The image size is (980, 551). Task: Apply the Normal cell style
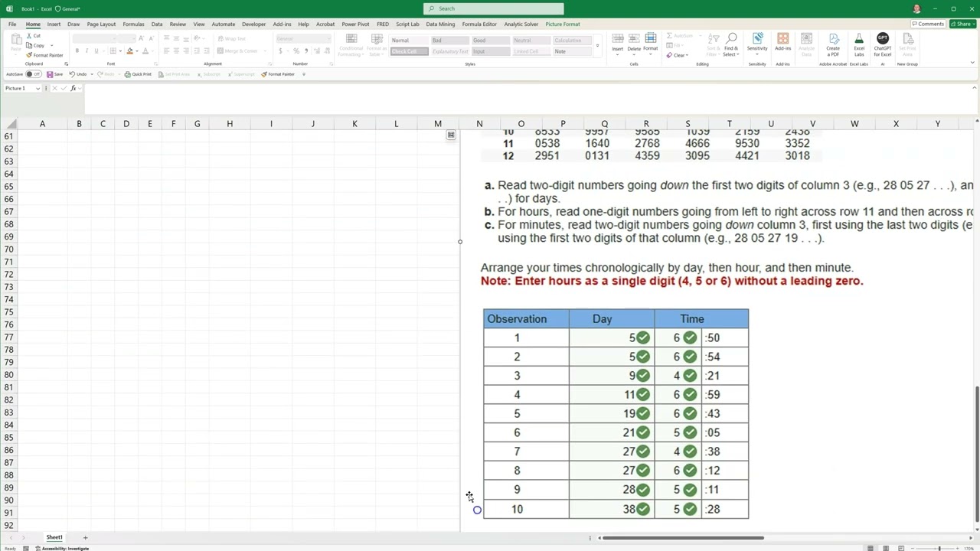(x=408, y=41)
